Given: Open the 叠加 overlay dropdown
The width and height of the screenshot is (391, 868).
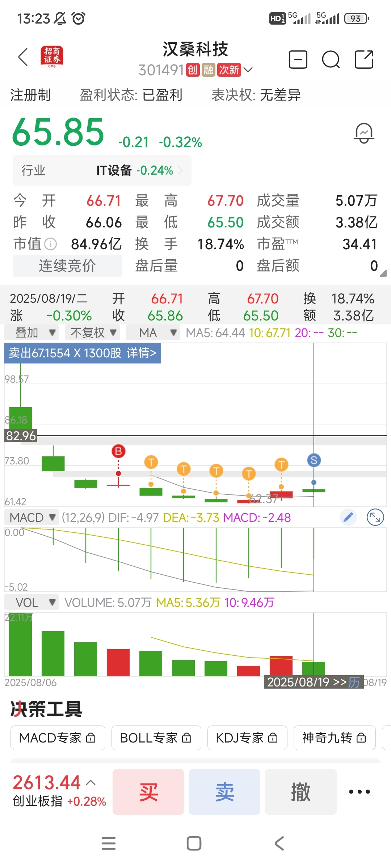Looking at the screenshot, I should (x=31, y=332).
